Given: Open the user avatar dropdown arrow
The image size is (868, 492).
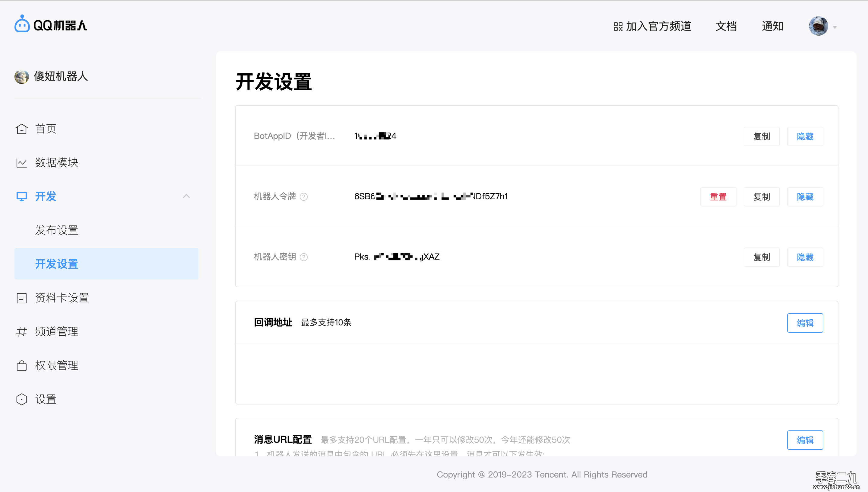Looking at the screenshot, I should (835, 27).
